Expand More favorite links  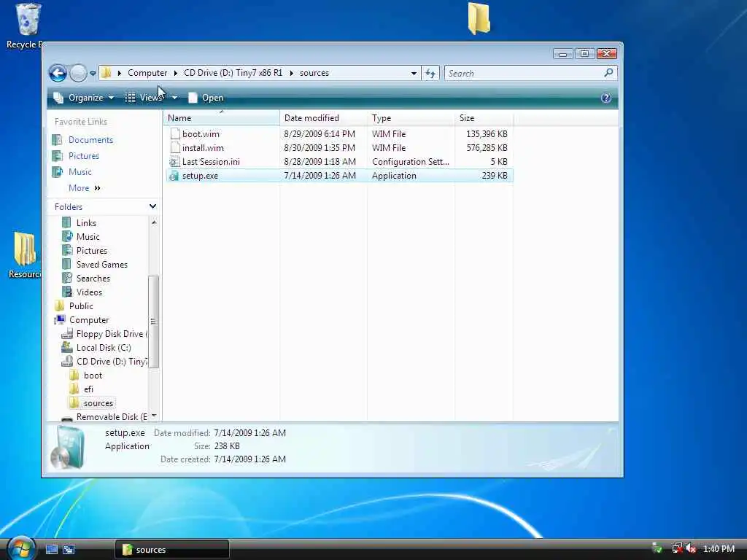click(x=85, y=188)
